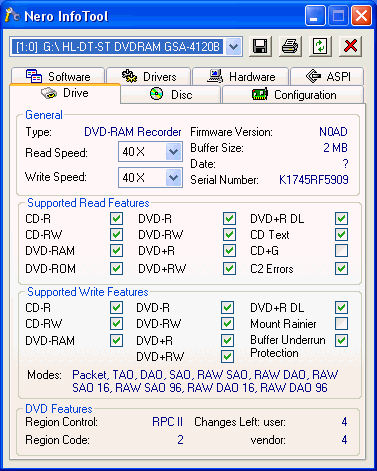The image size is (377, 471).
Task: Select the Drive tab
Action: pyautogui.click(x=65, y=93)
